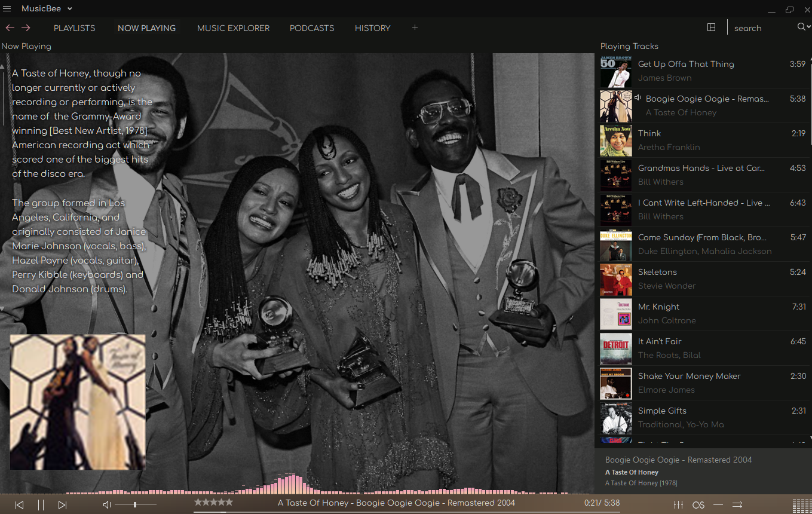Switch to the Playlists tab
This screenshot has width=812, height=514.
point(75,28)
